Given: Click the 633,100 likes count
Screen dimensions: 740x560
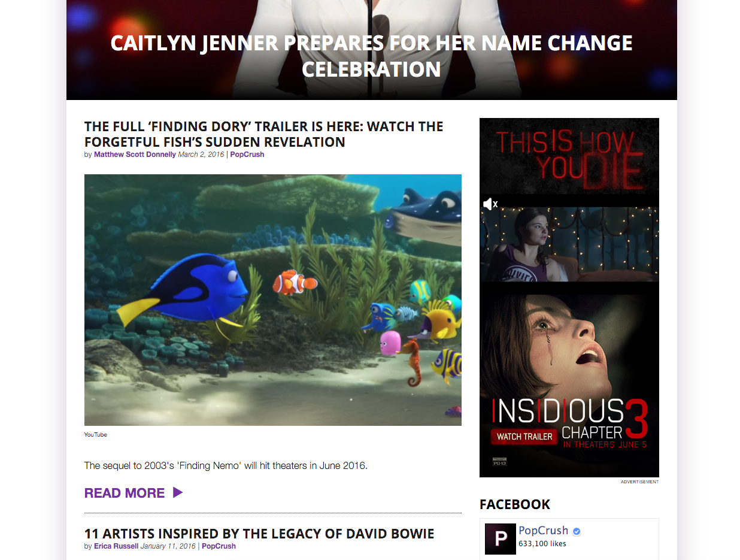Looking at the screenshot, I should point(542,544).
